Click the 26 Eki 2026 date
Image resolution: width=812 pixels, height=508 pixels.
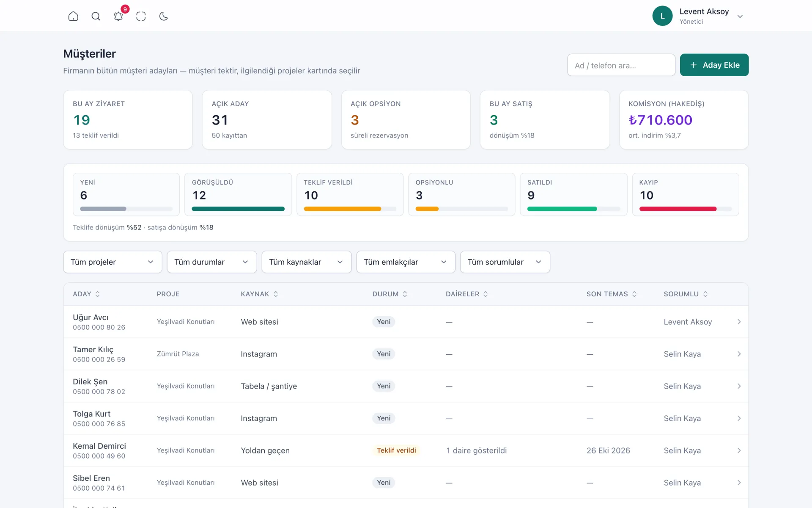click(x=608, y=450)
